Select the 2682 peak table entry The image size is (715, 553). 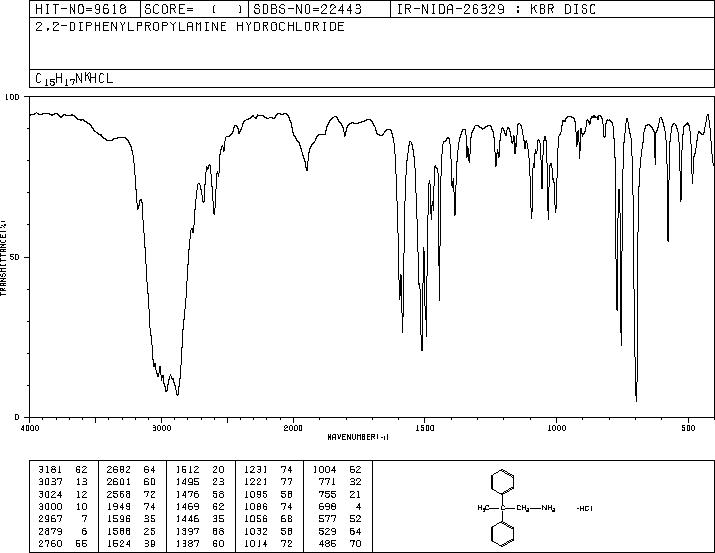131,469
